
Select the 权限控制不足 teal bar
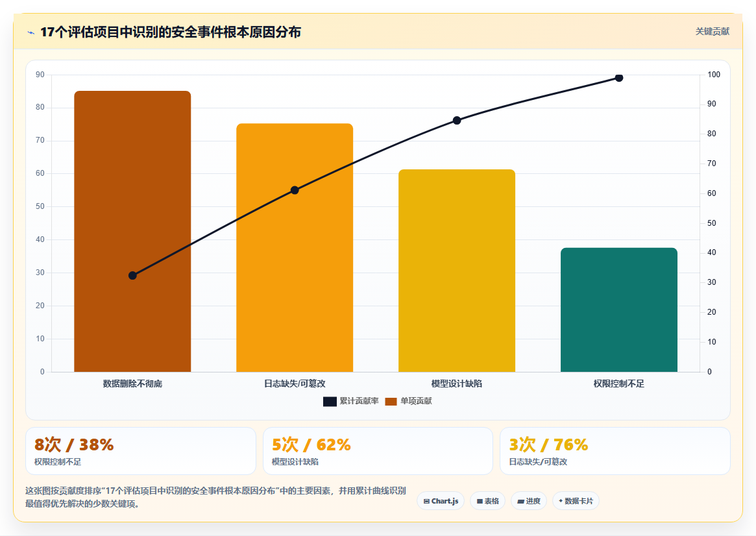point(619,310)
